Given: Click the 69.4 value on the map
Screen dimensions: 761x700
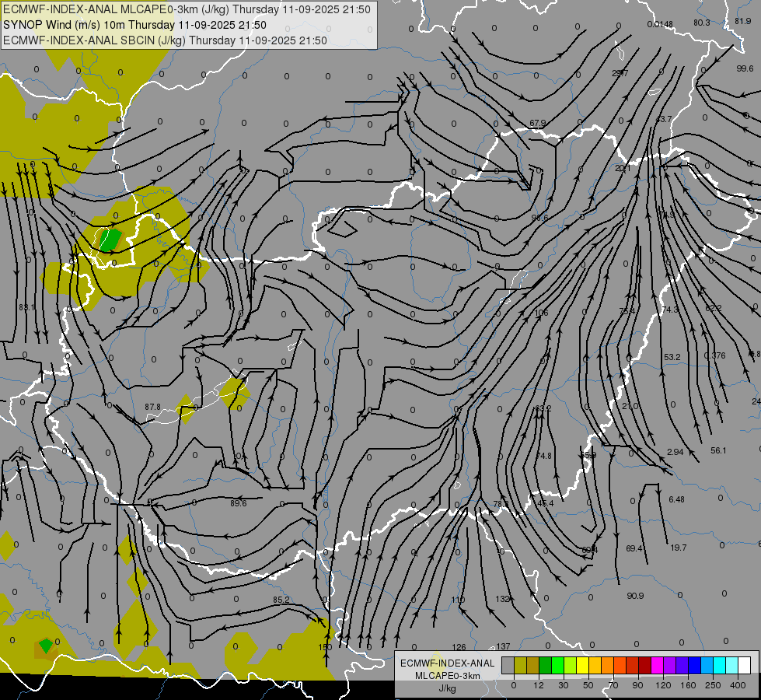Looking at the screenshot, I should pyautogui.click(x=634, y=548).
